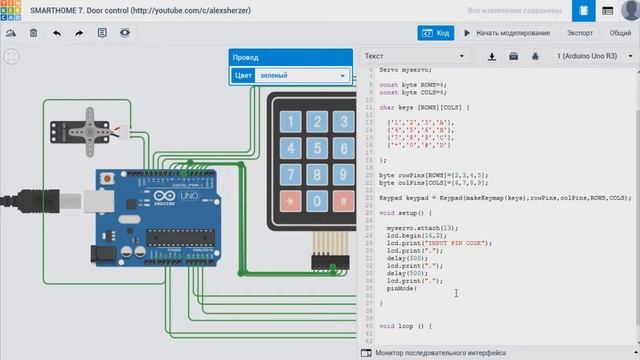This screenshot has height=360, width=640.
Task: Click the Servo myservo line
Action: pyautogui.click(x=405, y=70)
